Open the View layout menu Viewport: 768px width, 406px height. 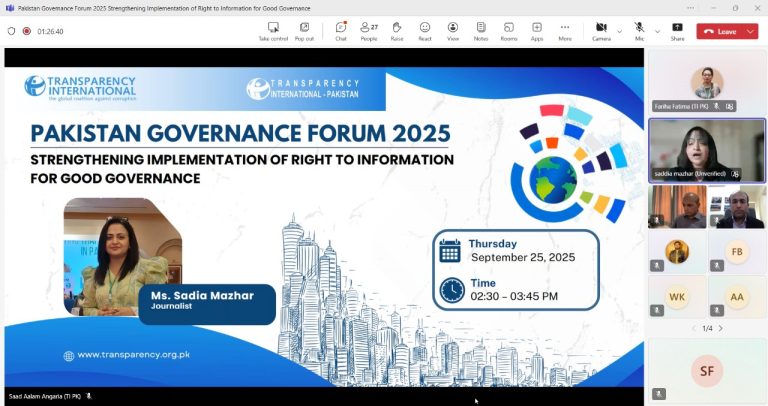[453, 30]
